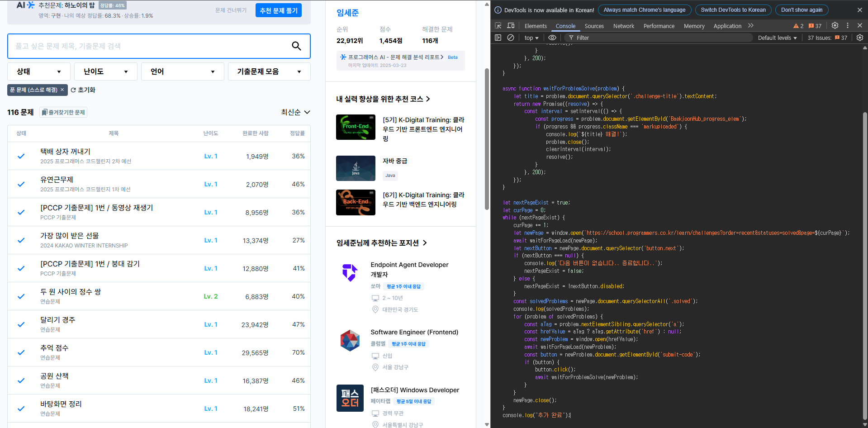
Task: Click the Endpoint Agent Developer company logo
Action: pos(350,272)
